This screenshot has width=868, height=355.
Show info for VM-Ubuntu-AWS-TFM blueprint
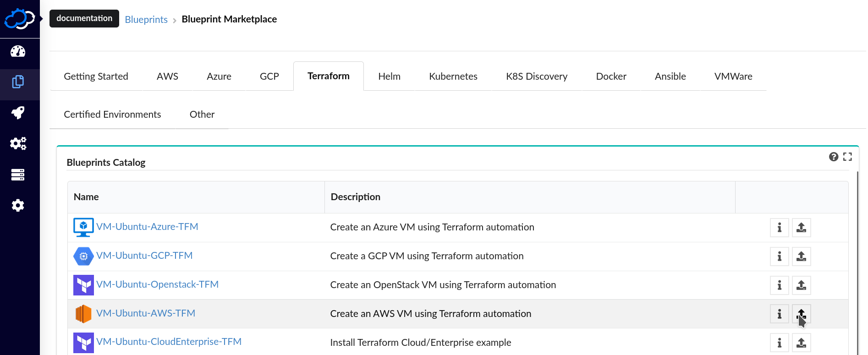click(779, 314)
